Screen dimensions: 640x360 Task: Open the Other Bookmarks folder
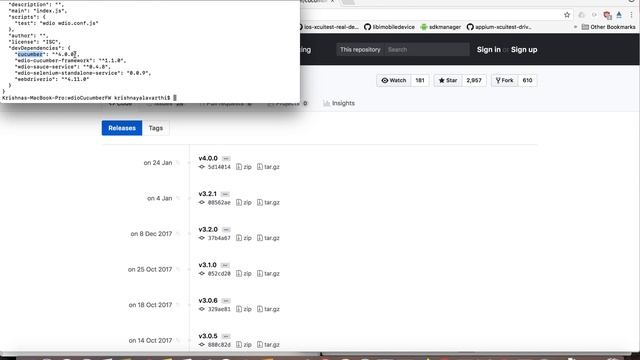click(608, 27)
